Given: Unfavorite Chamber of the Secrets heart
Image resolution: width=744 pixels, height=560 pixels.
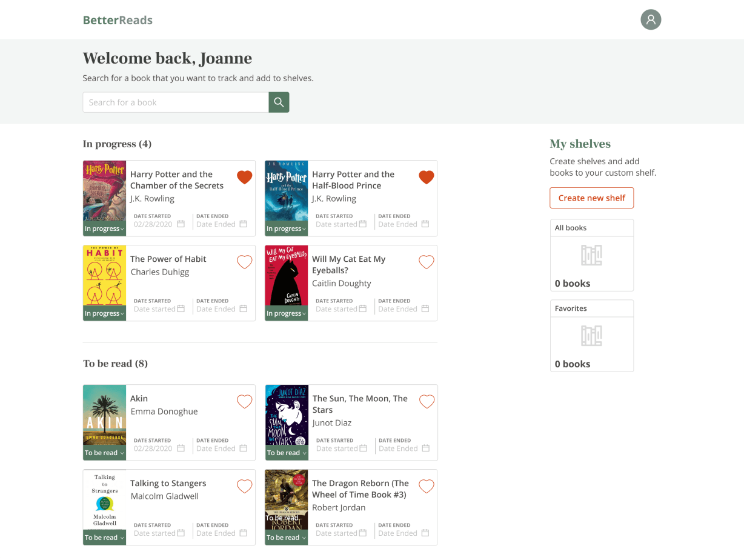Looking at the screenshot, I should [244, 177].
